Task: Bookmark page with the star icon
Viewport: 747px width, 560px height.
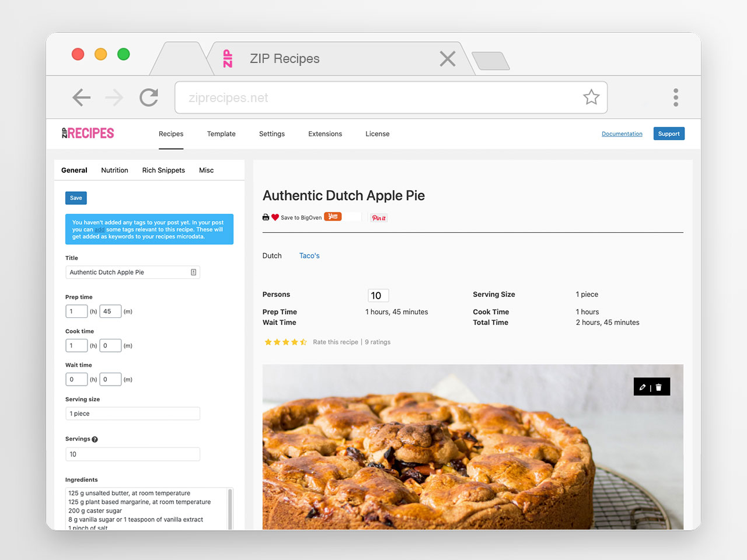Action: tap(591, 97)
